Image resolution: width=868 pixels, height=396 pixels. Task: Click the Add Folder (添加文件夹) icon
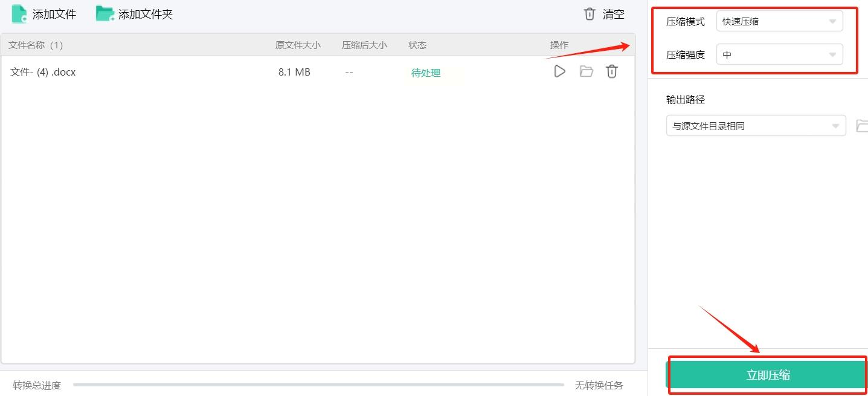(x=105, y=14)
